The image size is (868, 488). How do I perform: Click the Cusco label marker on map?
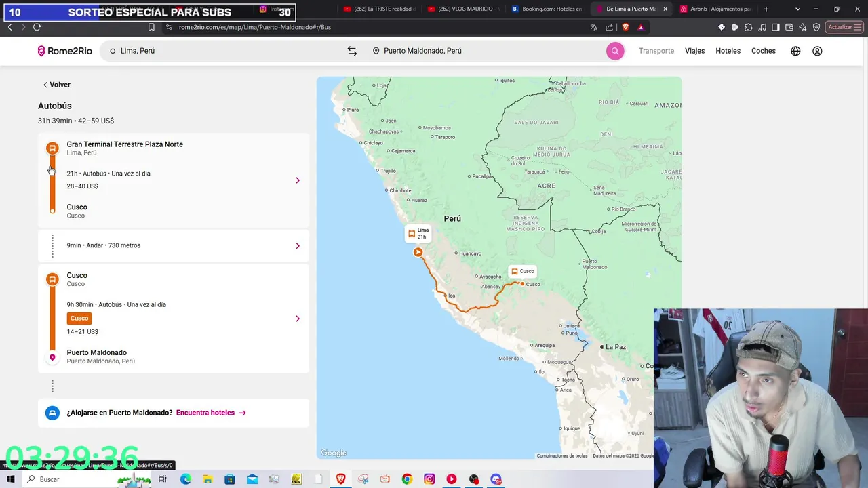click(522, 271)
